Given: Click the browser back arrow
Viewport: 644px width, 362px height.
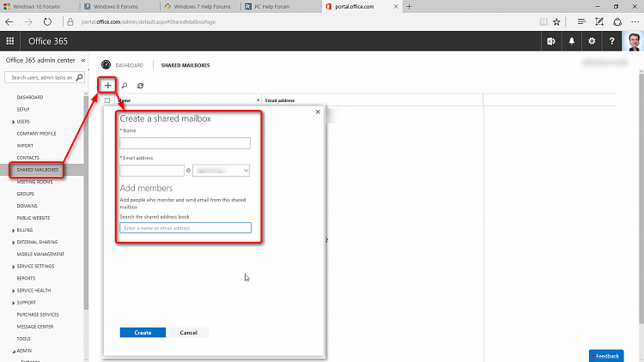Looking at the screenshot, I should tap(9, 21).
